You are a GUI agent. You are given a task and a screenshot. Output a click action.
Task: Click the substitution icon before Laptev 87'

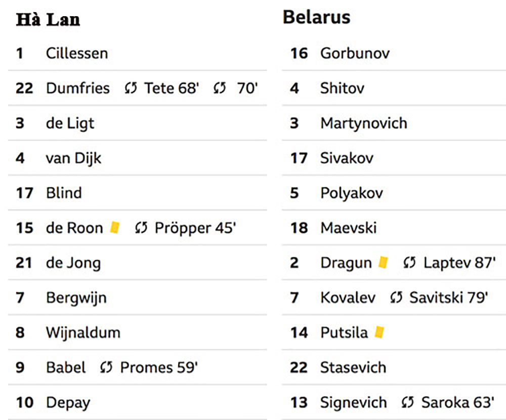pyautogui.click(x=410, y=263)
